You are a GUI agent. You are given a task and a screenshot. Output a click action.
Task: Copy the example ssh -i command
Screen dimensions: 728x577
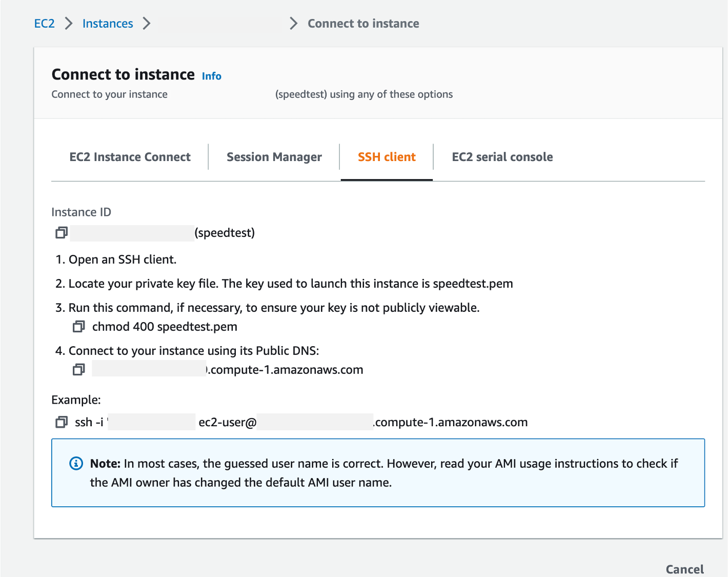click(x=62, y=422)
